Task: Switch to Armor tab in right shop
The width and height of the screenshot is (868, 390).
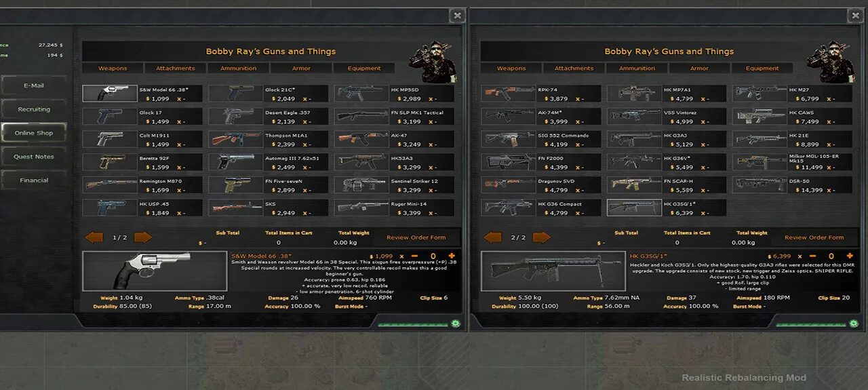Action: point(699,69)
